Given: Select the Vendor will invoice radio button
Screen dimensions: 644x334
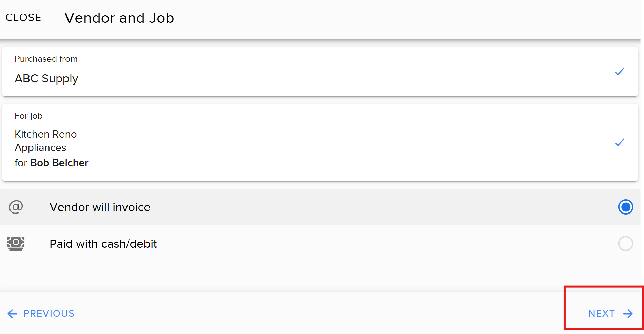Looking at the screenshot, I should click(x=625, y=207).
